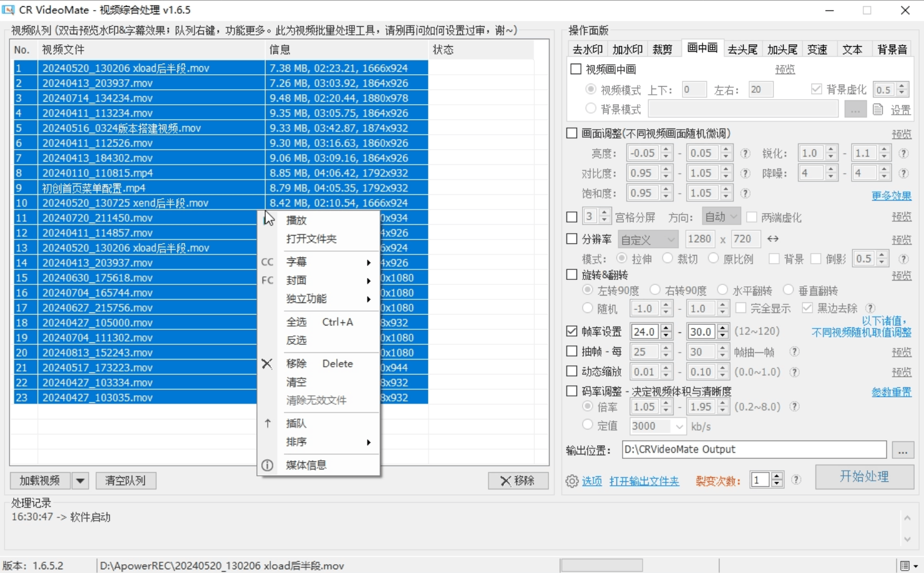The image size is (924, 573).
Task: Click the settings gear icon beside 选项
Action: tap(571, 481)
